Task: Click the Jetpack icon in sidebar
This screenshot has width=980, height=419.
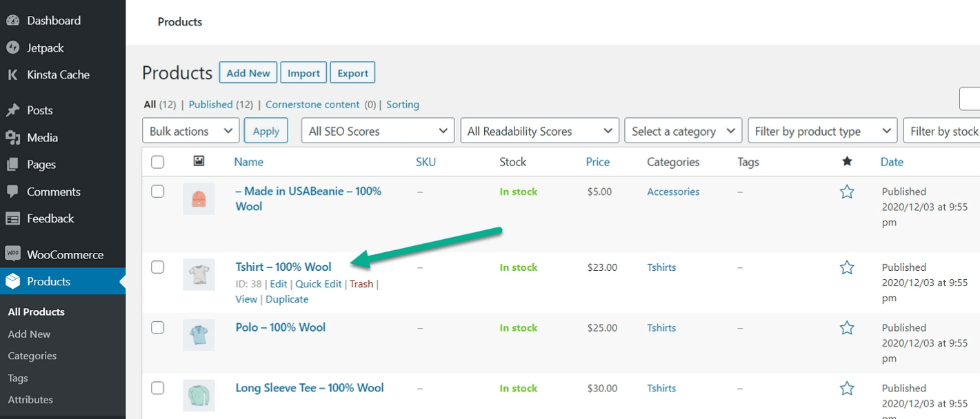Action: click(x=12, y=48)
